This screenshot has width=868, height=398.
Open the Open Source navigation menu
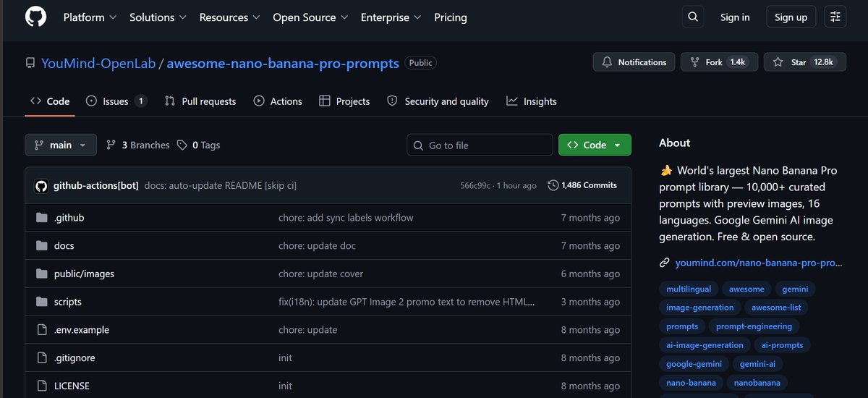pyautogui.click(x=310, y=17)
